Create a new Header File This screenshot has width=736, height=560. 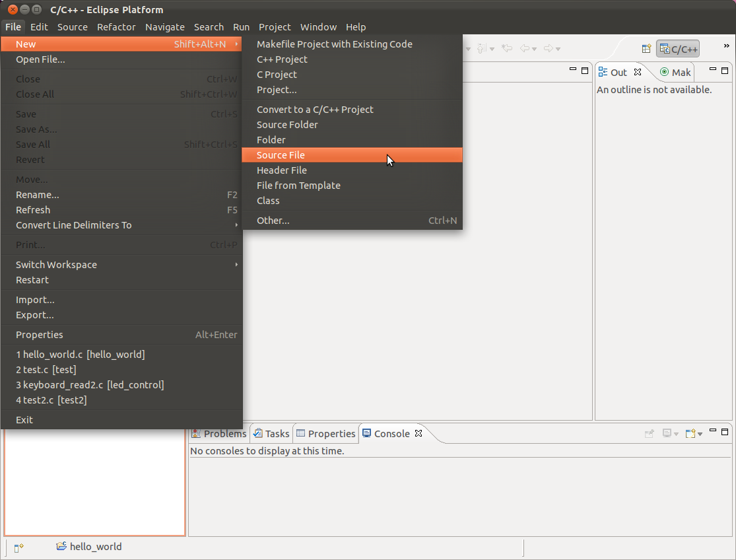pyautogui.click(x=352, y=170)
